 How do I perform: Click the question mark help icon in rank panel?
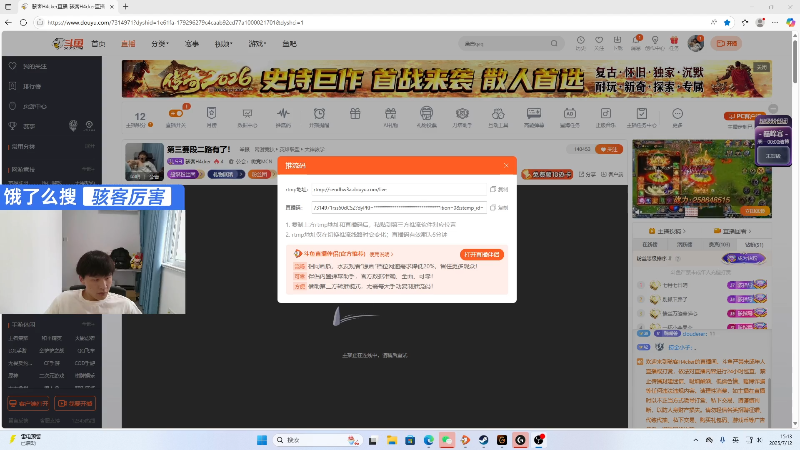(678, 259)
